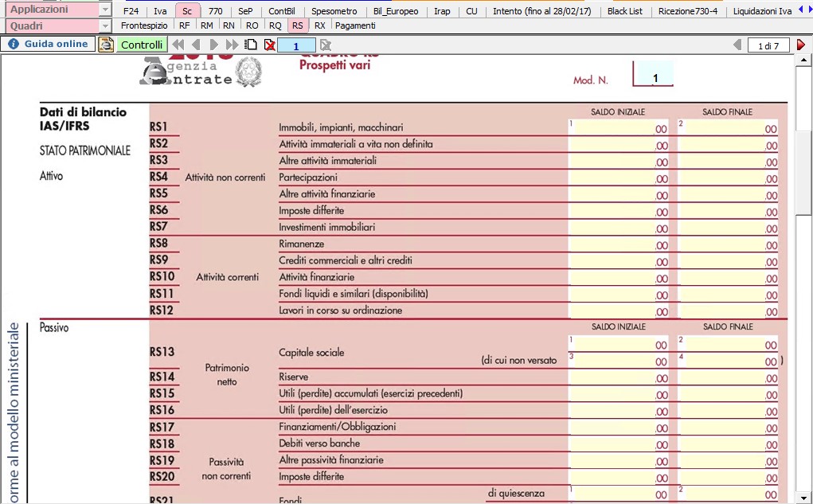Open the Bil_Europeo tab
813x504 pixels.
[x=396, y=11]
